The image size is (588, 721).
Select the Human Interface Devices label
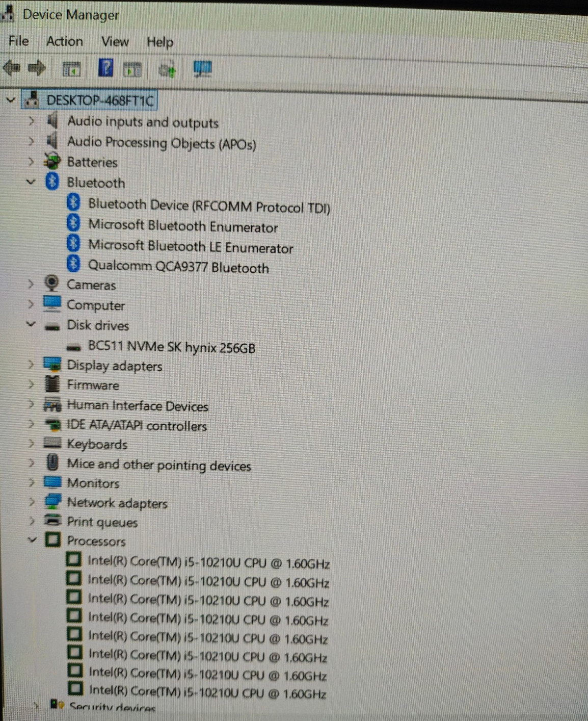pyautogui.click(x=138, y=406)
